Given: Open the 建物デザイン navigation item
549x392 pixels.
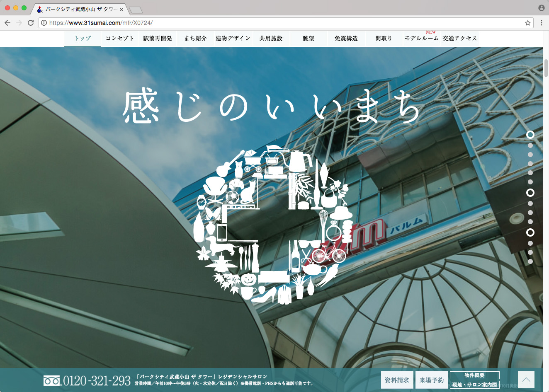Looking at the screenshot, I should coord(233,39).
